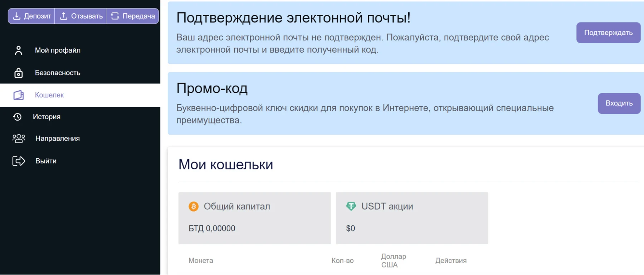Click the Мои кошельки heading
This screenshot has height=275, width=644.
tap(226, 165)
